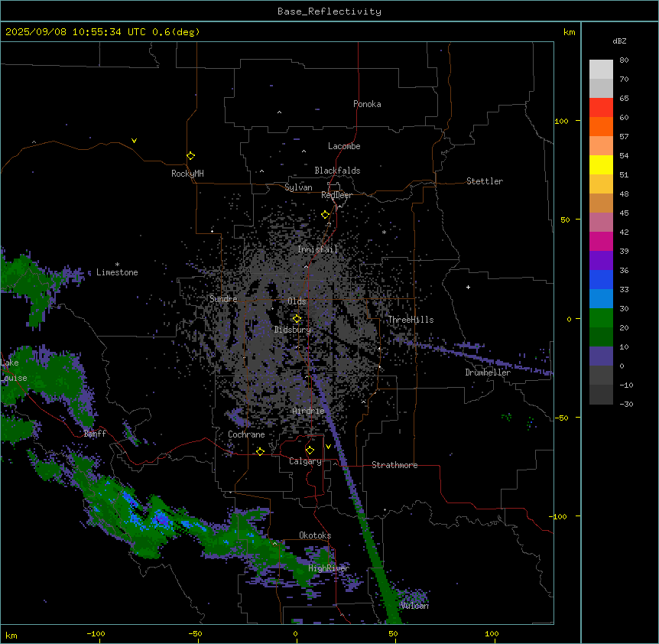
Task: Click the Calgary city label
Action: pyautogui.click(x=305, y=461)
